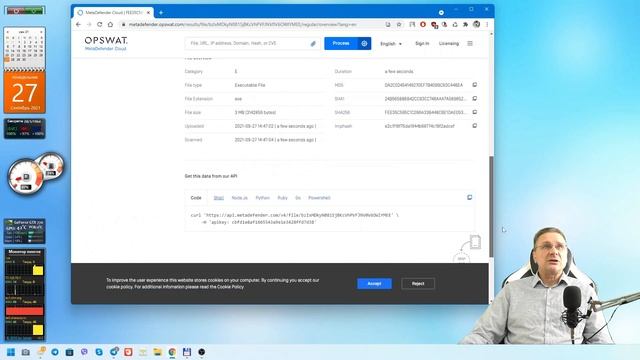Viewport: 640px width, 360px height.
Task: Copy the SHA256 hash value
Action: tap(475, 112)
